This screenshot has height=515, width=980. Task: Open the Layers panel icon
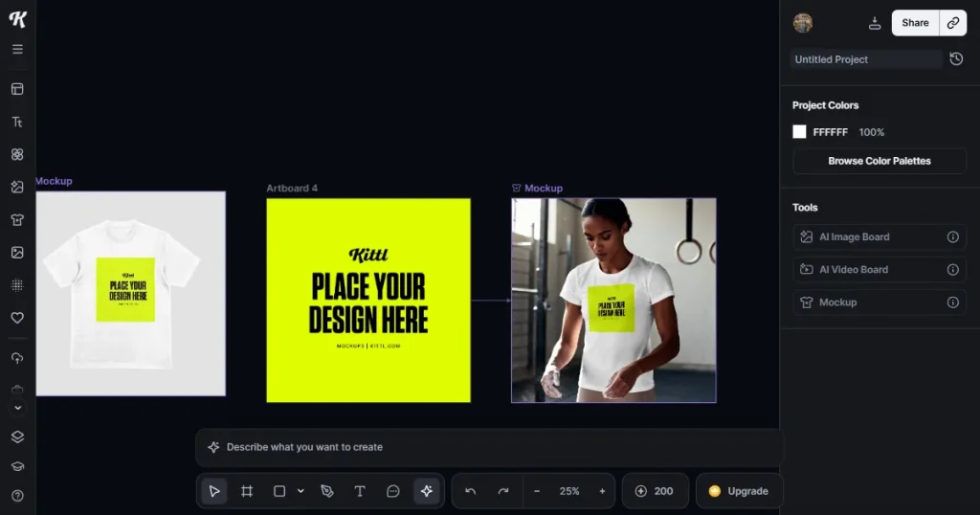click(x=17, y=437)
